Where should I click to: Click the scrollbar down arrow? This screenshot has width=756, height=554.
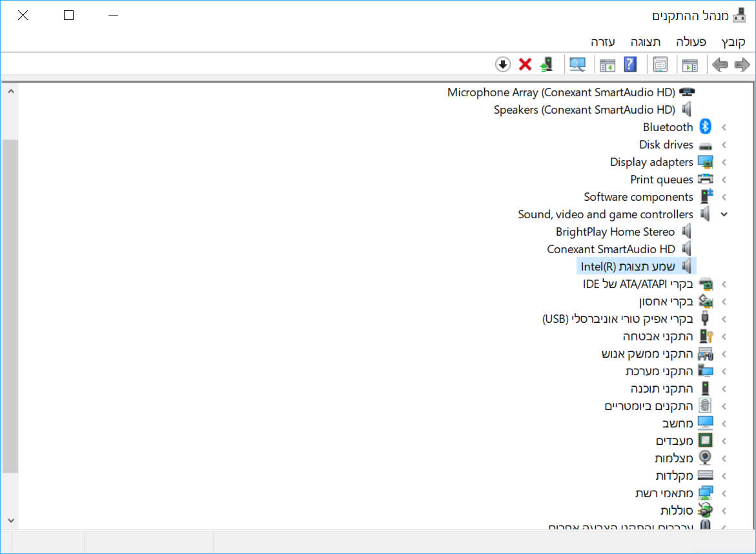(x=10, y=520)
